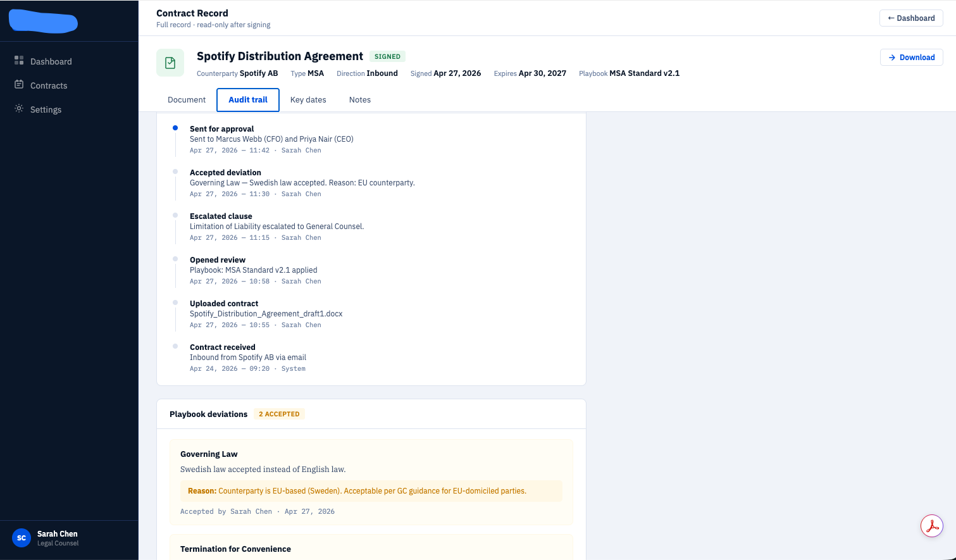Click the Opened review entry heading

(x=218, y=259)
